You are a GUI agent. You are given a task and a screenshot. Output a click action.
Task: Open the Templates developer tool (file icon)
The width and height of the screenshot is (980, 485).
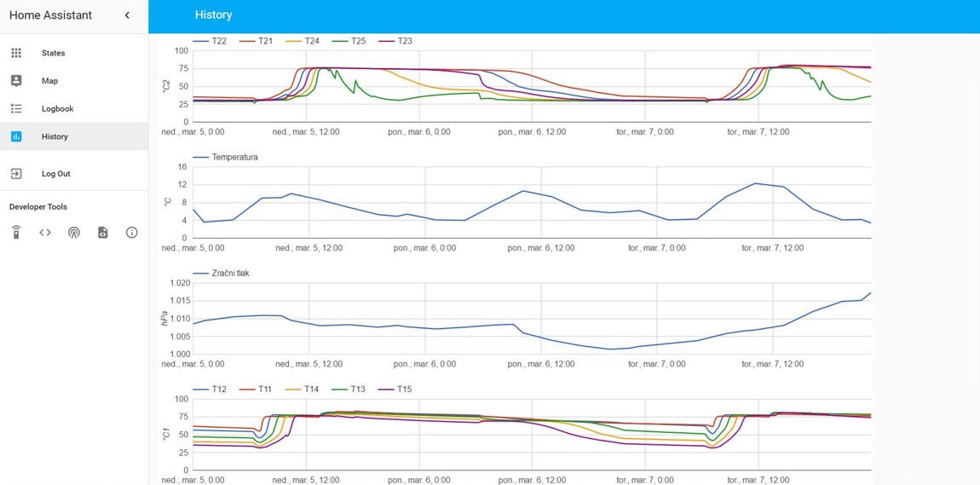[103, 233]
